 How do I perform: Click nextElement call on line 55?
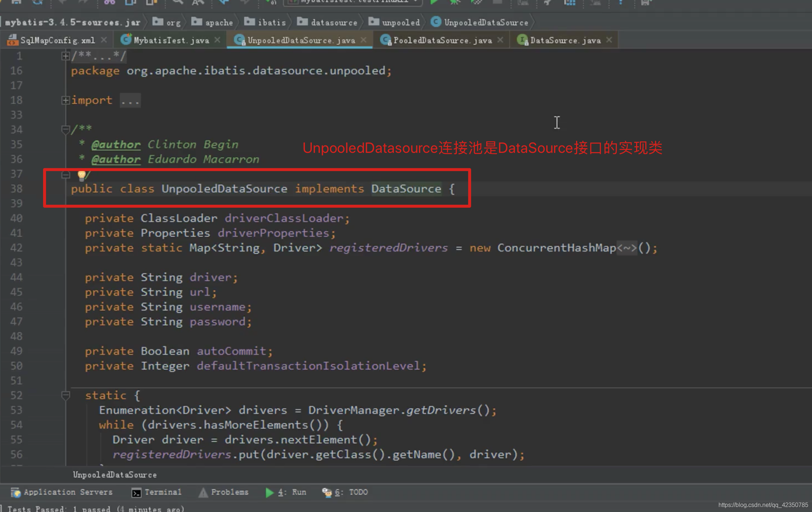point(318,439)
